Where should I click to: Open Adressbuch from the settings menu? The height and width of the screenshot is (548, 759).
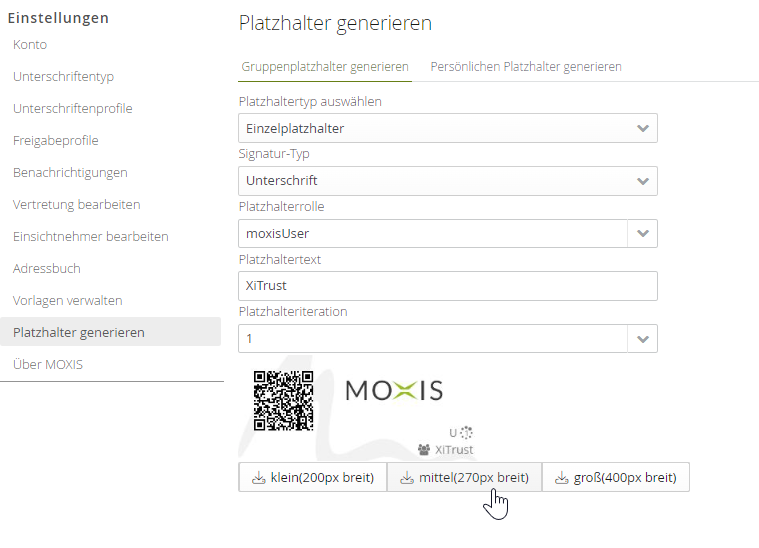47,269
